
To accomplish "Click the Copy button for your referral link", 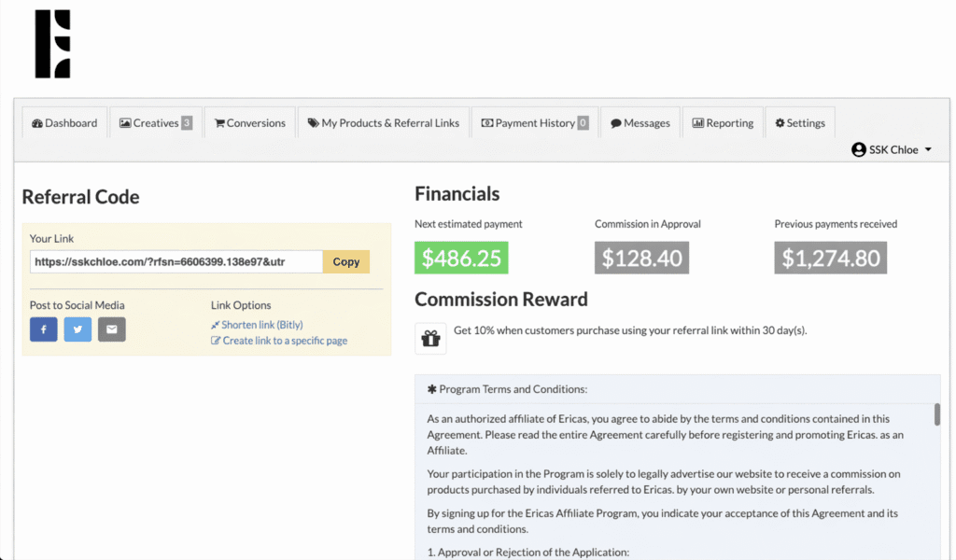I will [x=345, y=261].
